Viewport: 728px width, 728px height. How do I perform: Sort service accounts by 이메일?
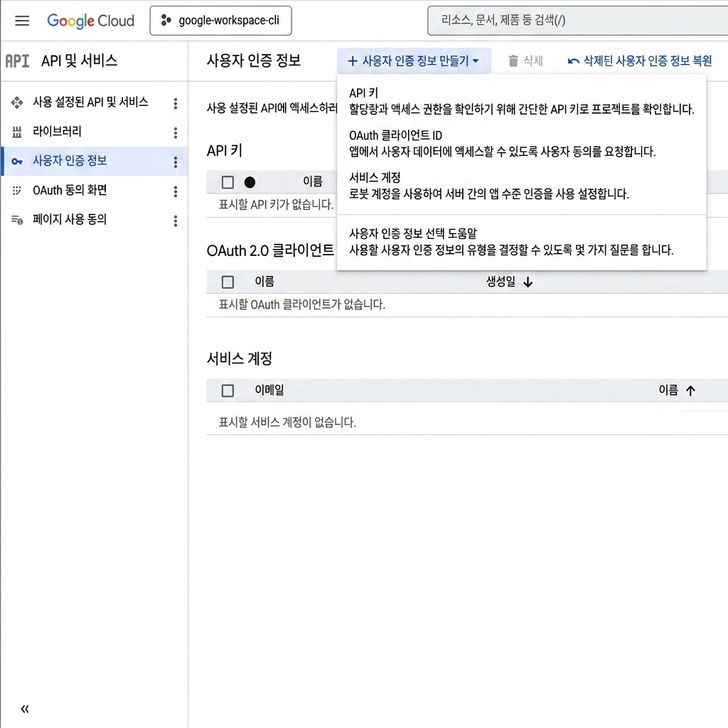(269, 390)
